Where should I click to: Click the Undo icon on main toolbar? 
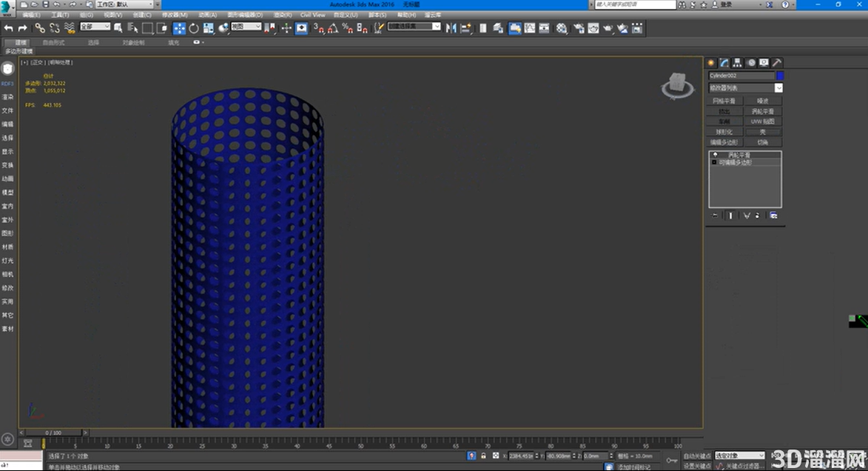coord(7,28)
